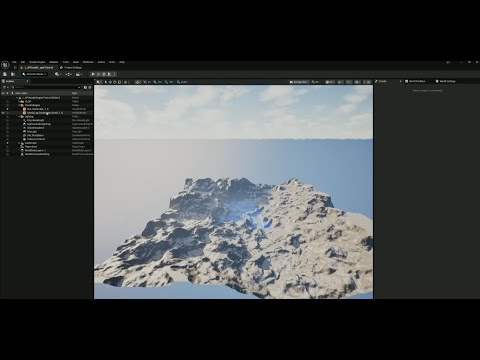The image size is (480, 360).
Task: Click the PlayerStart actor icon
Action: pos(22,147)
